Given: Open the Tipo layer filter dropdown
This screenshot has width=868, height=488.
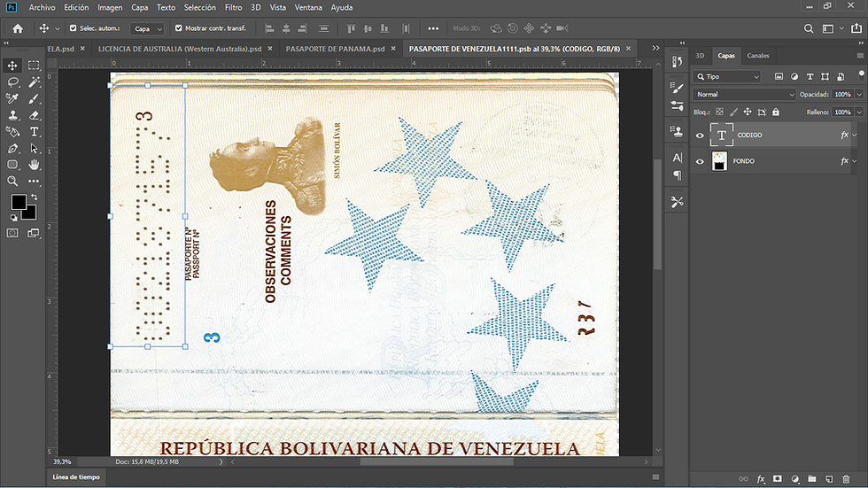Looking at the screenshot, I should pyautogui.click(x=728, y=77).
